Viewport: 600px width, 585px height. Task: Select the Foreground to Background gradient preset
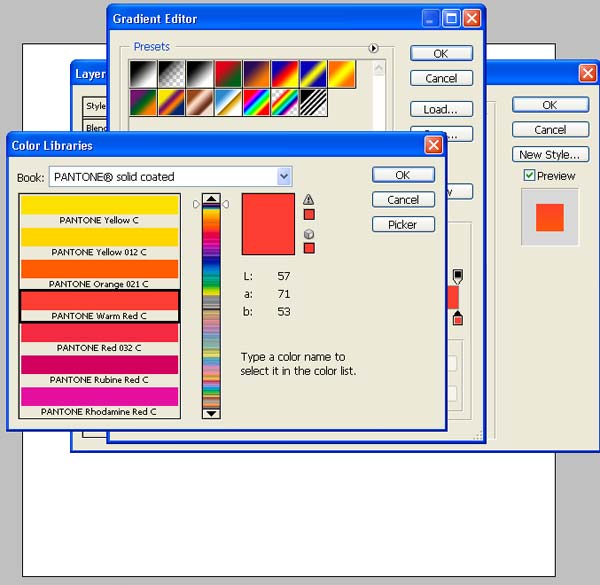[x=143, y=74]
